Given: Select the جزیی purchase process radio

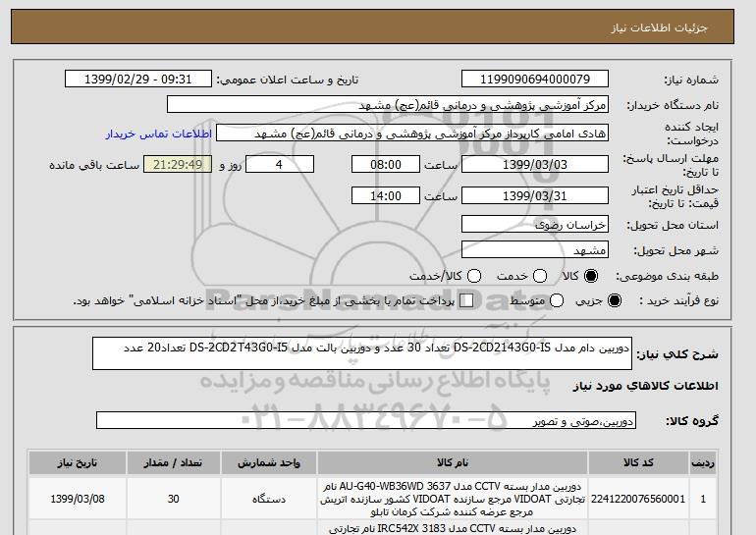Looking at the screenshot, I should pyautogui.click(x=615, y=300).
